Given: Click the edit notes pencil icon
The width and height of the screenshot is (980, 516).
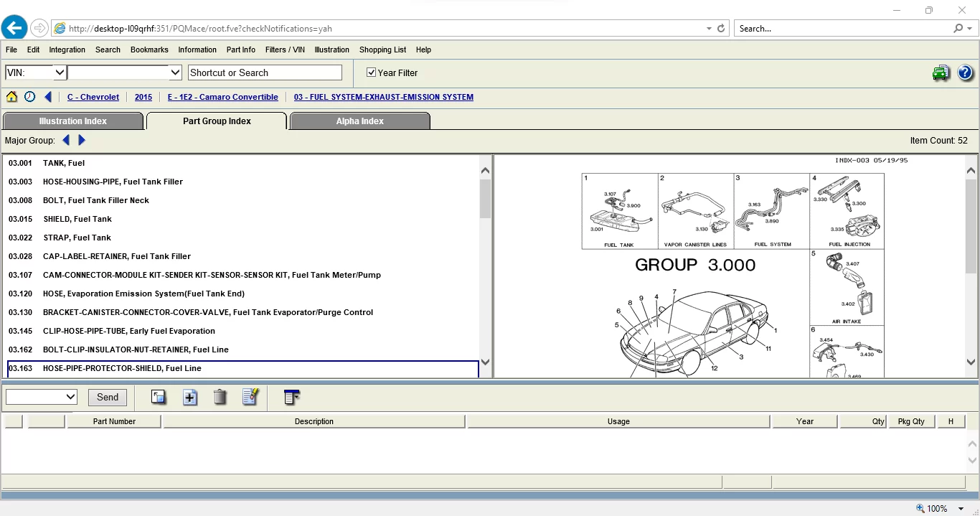Looking at the screenshot, I should (x=250, y=397).
